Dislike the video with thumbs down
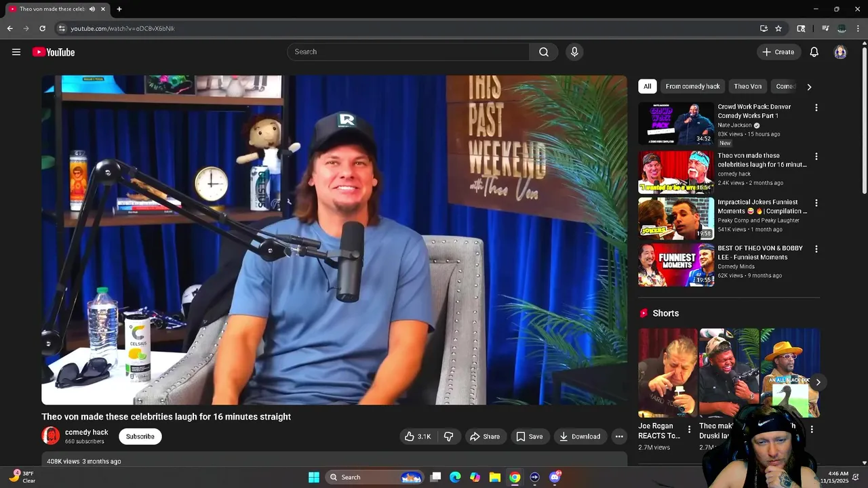 coord(448,436)
